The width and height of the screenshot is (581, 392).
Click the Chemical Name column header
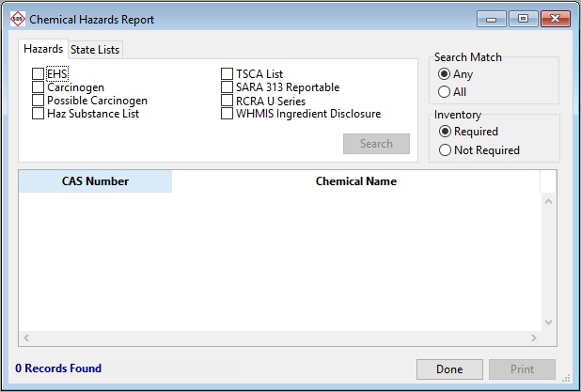pyautogui.click(x=355, y=181)
